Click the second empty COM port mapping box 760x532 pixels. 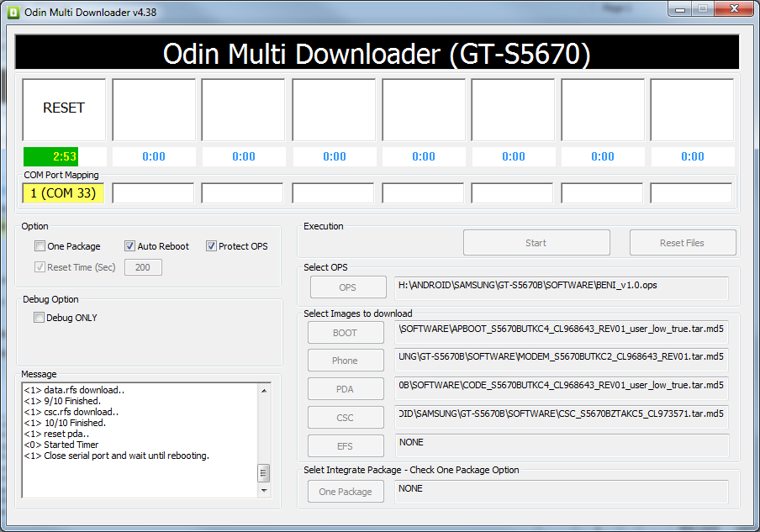click(153, 192)
